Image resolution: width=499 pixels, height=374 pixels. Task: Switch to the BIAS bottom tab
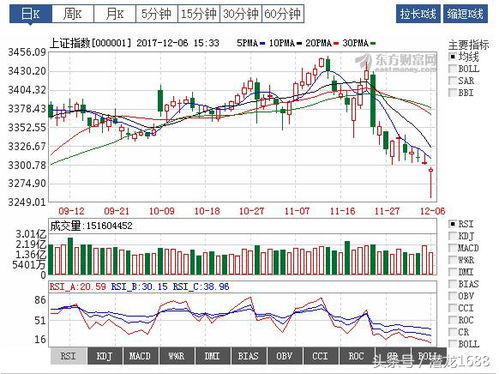[248, 356]
